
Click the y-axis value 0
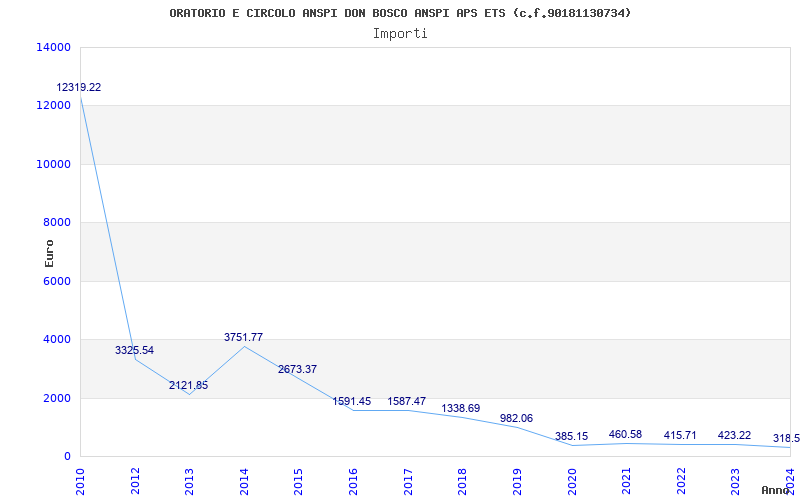(67, 456)
